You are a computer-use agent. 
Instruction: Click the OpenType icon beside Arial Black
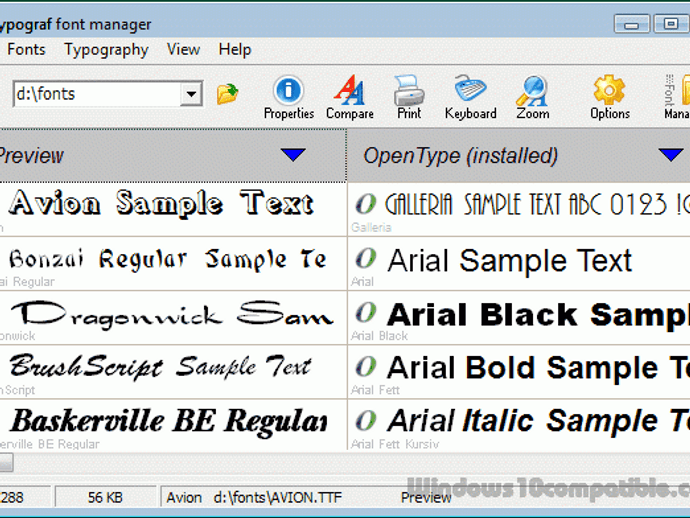point(366,312)
